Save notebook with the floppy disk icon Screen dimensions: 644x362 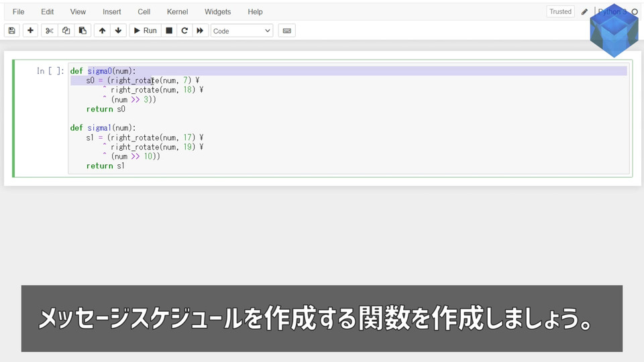[12, 31]
